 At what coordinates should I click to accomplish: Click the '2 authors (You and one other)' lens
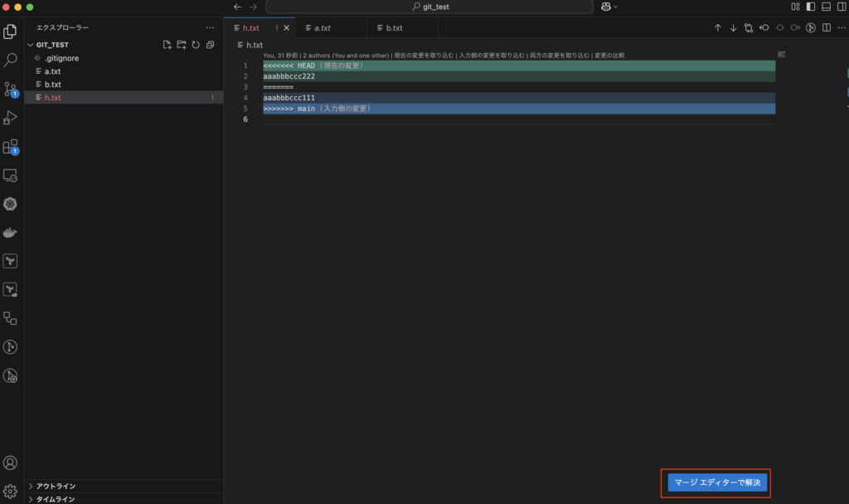[x=346, y=56]
